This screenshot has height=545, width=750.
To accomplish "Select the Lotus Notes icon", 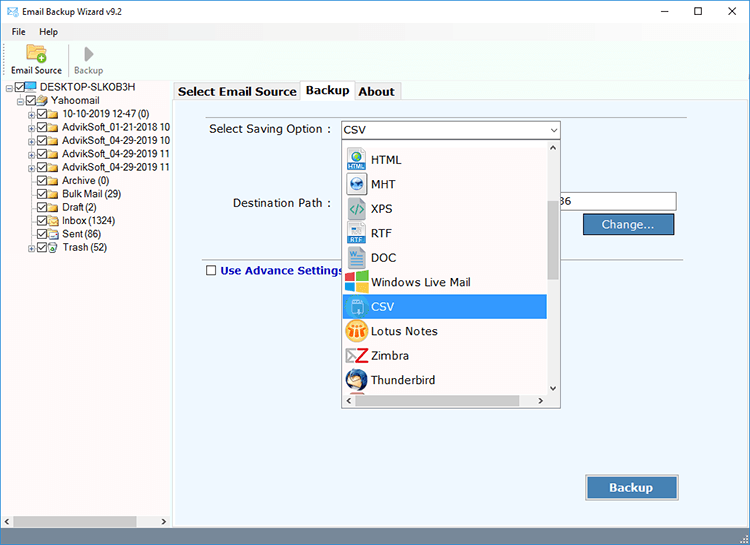I will coord(356,331).
